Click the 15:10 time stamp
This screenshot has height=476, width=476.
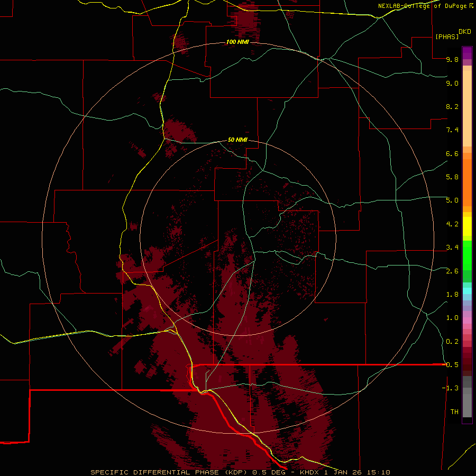tap(378, 472)
